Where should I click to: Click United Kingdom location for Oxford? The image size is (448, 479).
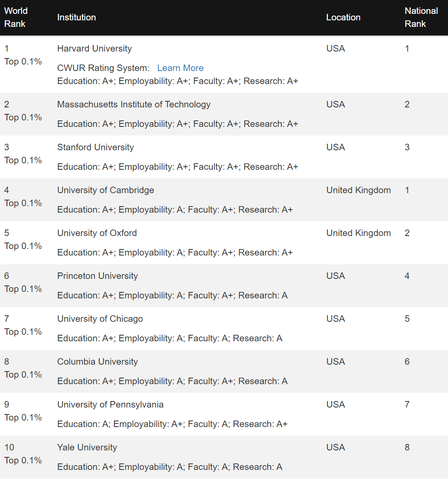(x=358, y=233)
